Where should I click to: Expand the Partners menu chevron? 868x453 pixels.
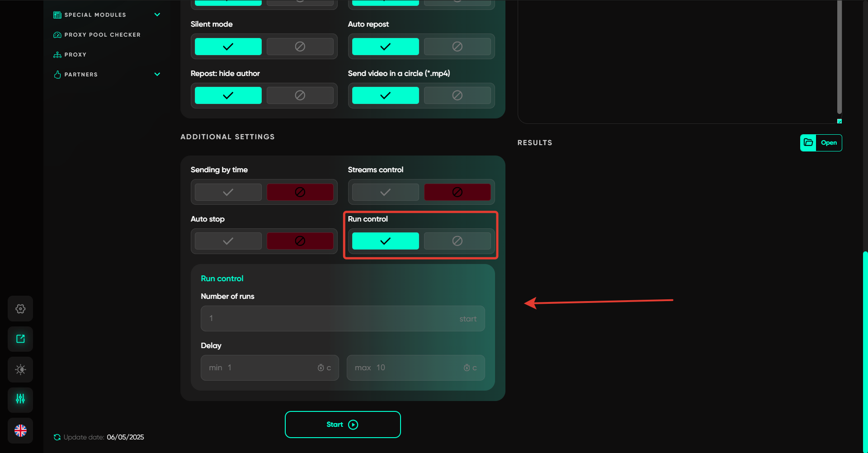click(157, 75)
